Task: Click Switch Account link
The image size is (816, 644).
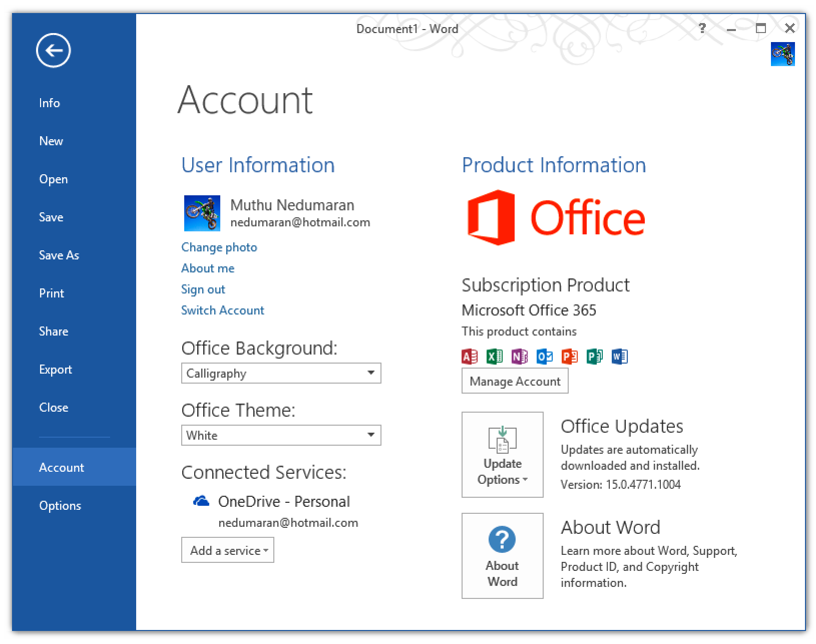Action: pos(222,310)
